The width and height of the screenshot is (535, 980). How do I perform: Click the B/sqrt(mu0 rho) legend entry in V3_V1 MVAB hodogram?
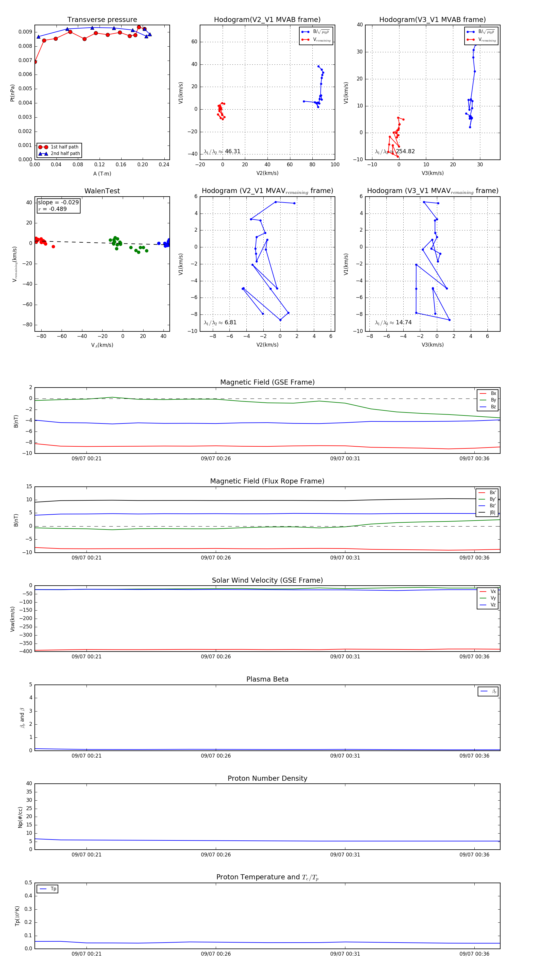click(481, 31)
